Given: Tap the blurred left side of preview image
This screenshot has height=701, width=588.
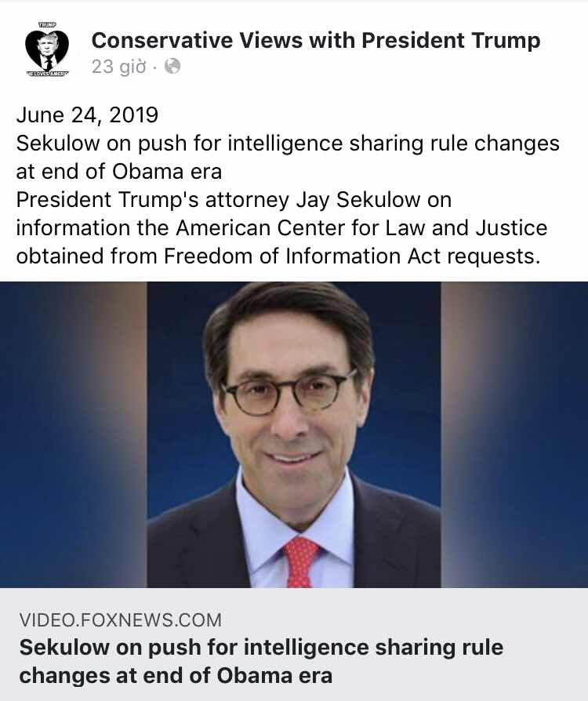Looking at the screenshot, I should (74, 434).
